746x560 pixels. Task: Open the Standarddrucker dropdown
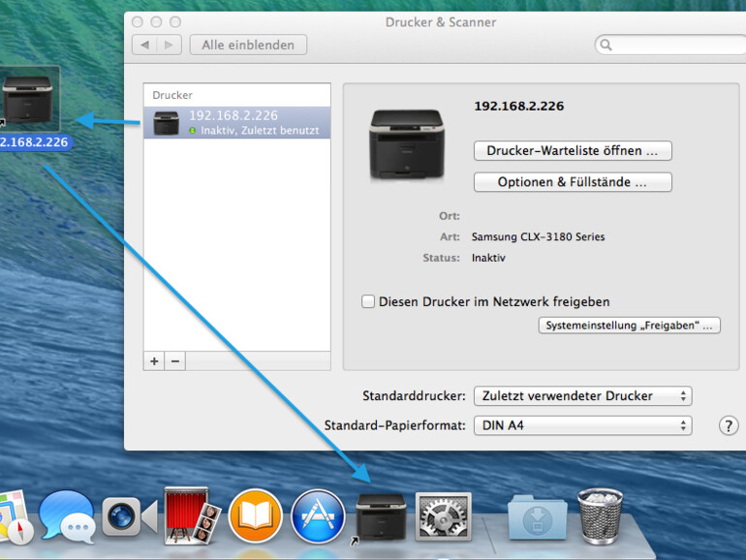[x=583, y=396]
